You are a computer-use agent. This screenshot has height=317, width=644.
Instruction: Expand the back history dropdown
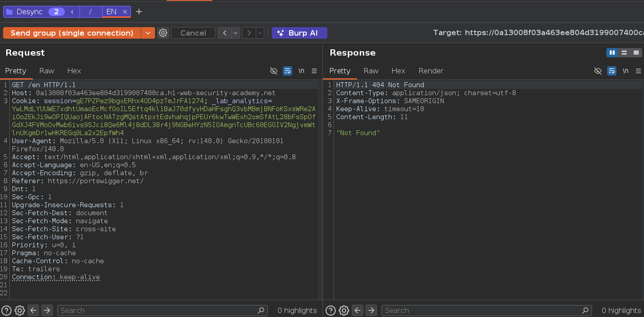(235, 33)
